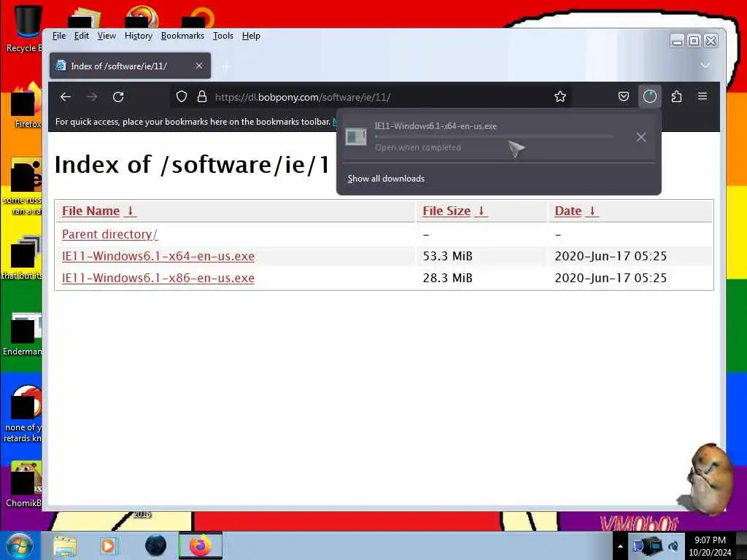Bookmark this page with the star icon
Screen dimensions: 747x560
click(560, 97)
